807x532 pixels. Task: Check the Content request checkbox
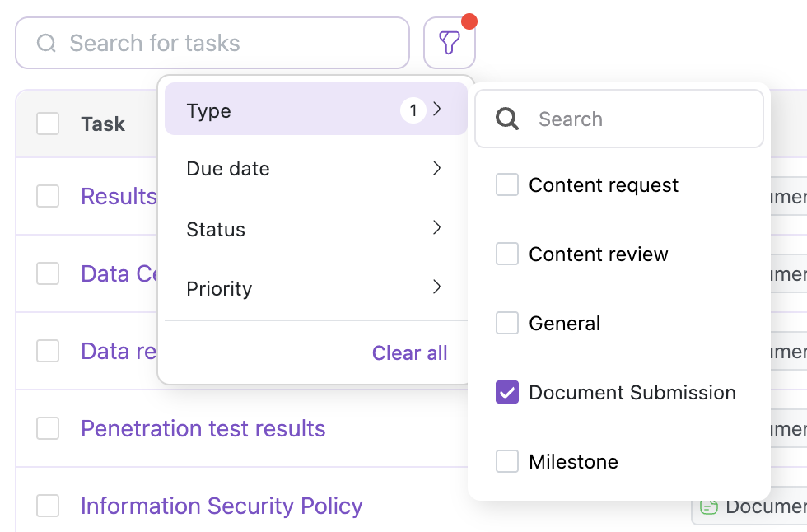pyautogui.click(x=507, y=185)
